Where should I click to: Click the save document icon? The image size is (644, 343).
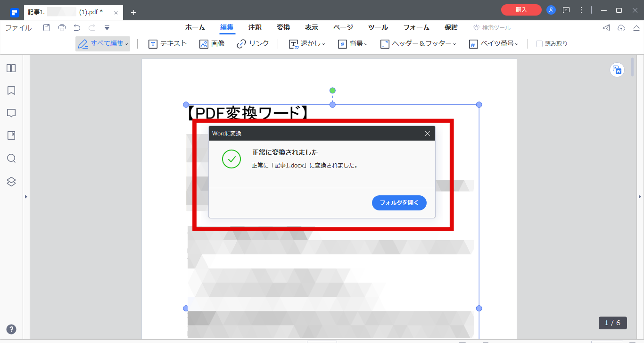coord(47,28)
